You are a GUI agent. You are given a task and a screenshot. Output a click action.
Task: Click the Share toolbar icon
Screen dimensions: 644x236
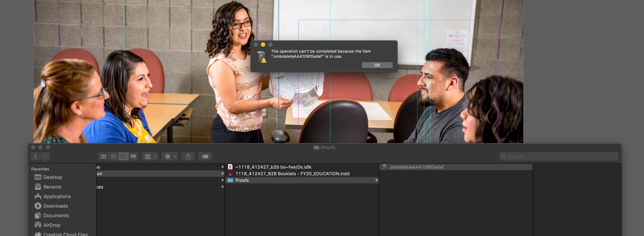point(188,157)
